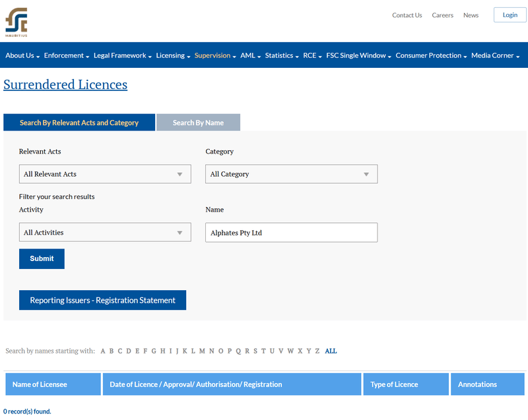
Task: Click the Name field containing Alphates Pty Ltd
Action: tap(292, 232)
